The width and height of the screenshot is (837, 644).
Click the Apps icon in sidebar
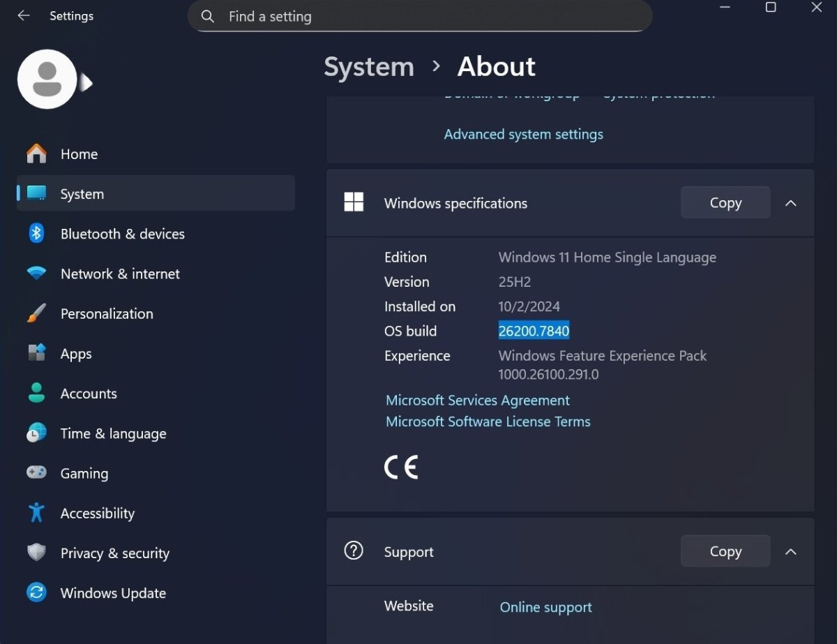pyautogui.click(x=36, y=353)
